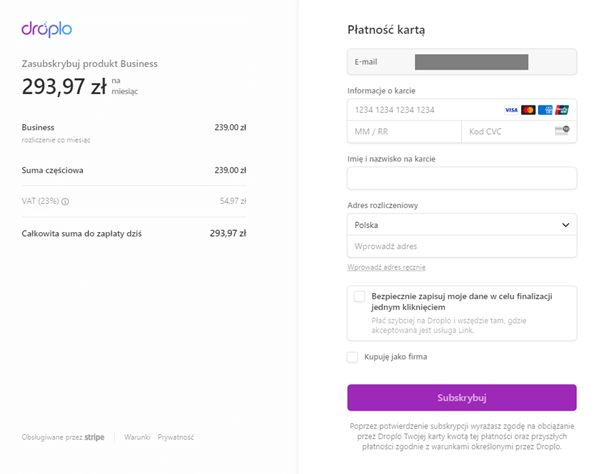
Task: Focus the card number field
Action: (x=424, y=110)
